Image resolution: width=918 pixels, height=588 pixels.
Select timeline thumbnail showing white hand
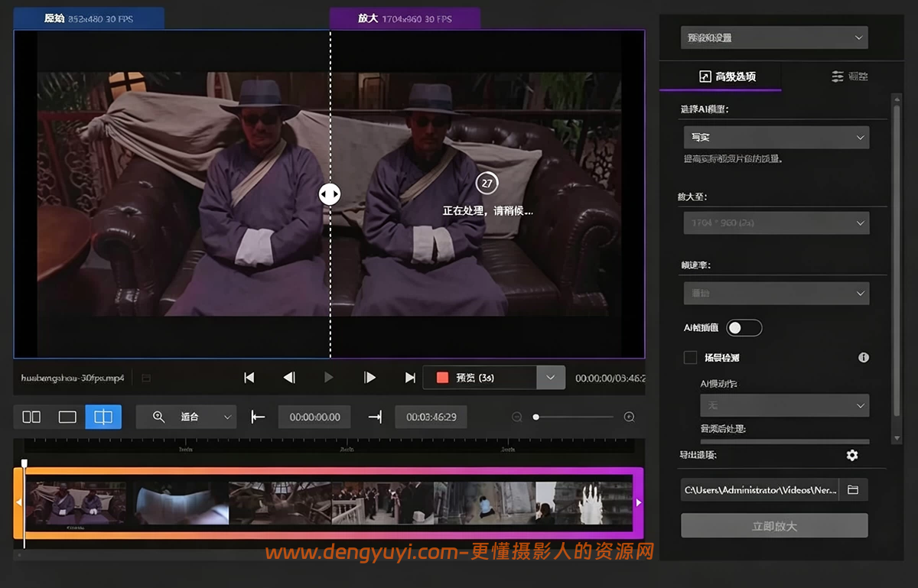pos(584,502)
